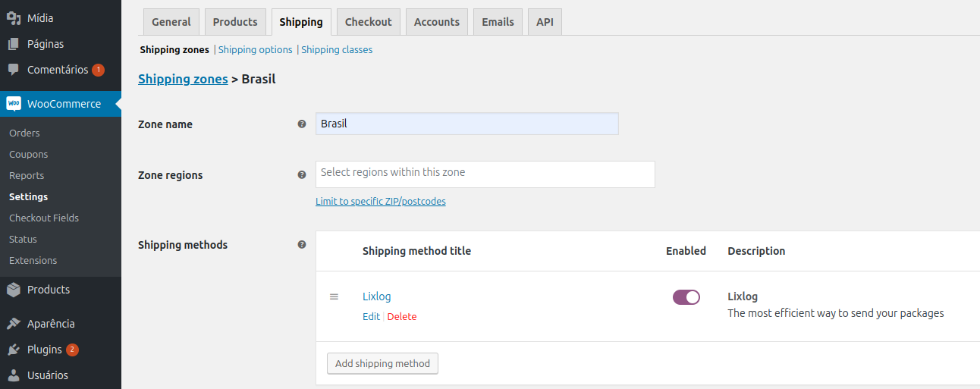Click the Páginas sidebar icon
The width and height of the screenshot is (980, 389).
pyautogui.click(x=14, y=44)
